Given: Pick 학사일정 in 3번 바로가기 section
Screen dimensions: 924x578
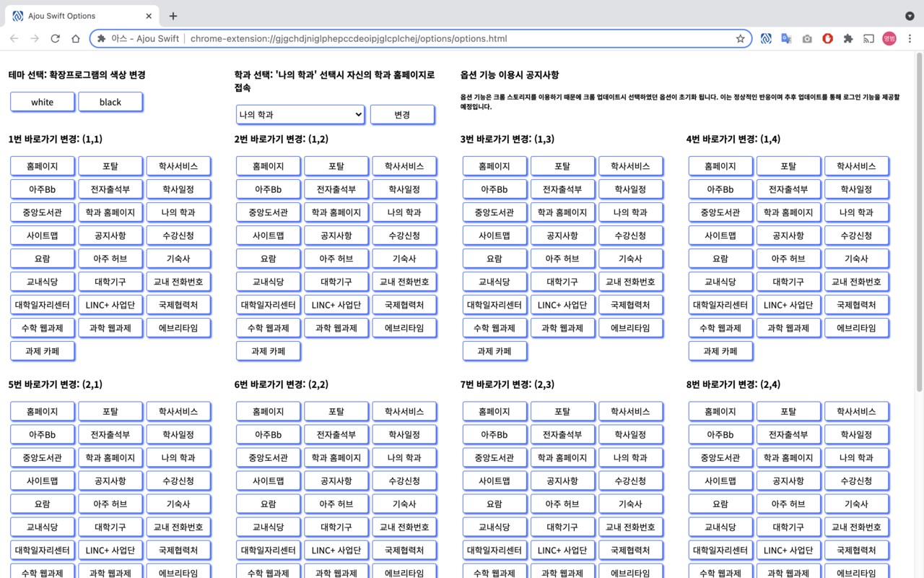Looking at the screenshot, I should (x=631, y=189).
